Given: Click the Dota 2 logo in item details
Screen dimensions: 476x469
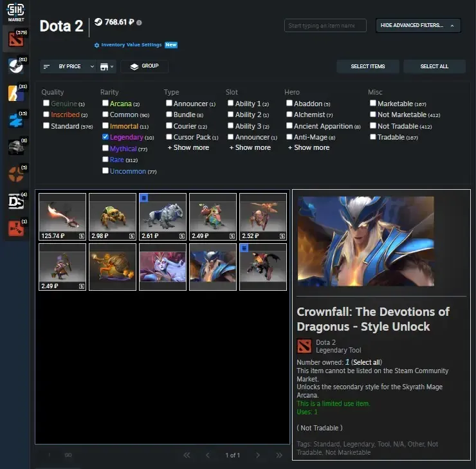Looking at the screenshot, I should 304,346.
